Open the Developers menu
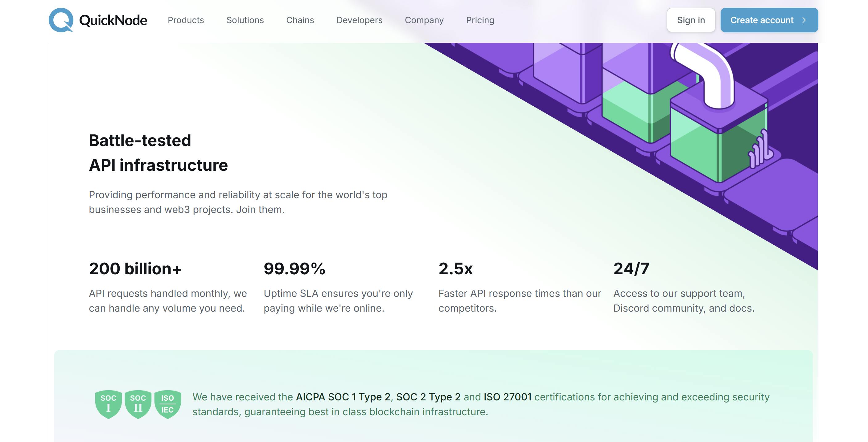The width and height of the screenshot is (868, 442). [x=359, y=20]
